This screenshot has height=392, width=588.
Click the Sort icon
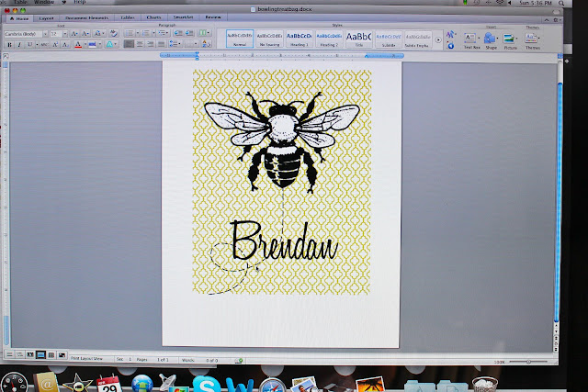coord(206,44)
